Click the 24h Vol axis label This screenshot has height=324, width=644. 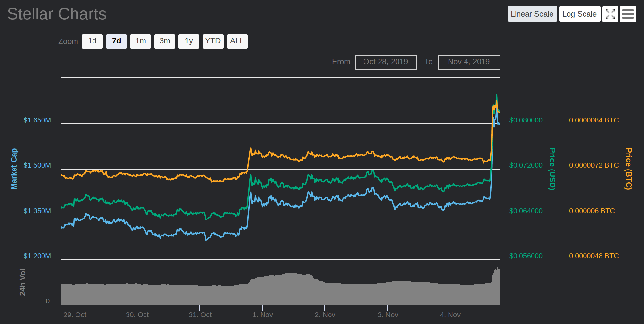(x=23, y=282)
